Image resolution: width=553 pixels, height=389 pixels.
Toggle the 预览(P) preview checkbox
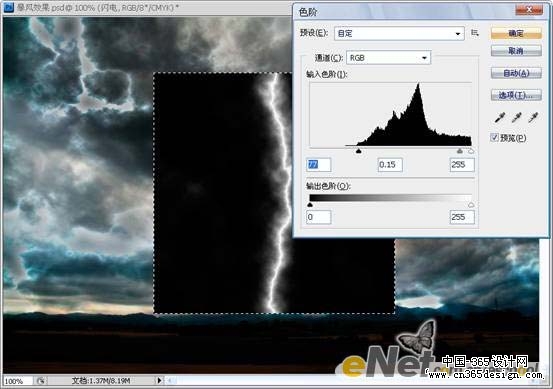click(x=494, y=138)
